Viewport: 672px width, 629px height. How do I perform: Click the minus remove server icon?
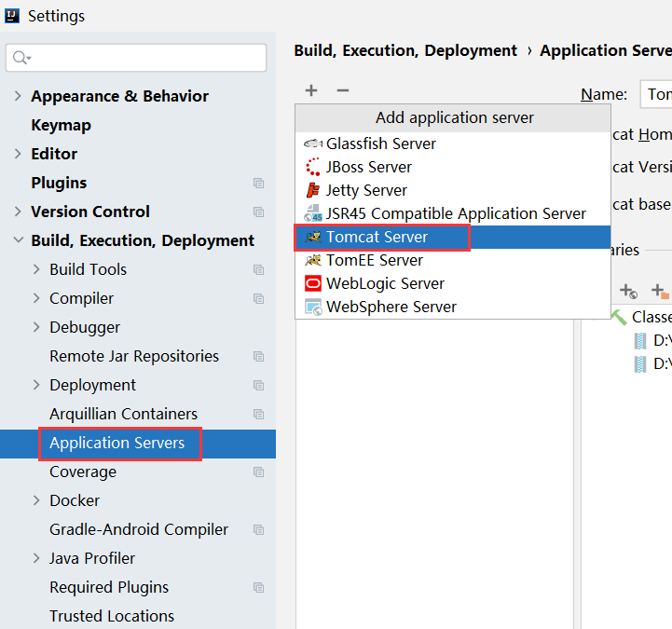pyautogui.click(x=343, y=90)
